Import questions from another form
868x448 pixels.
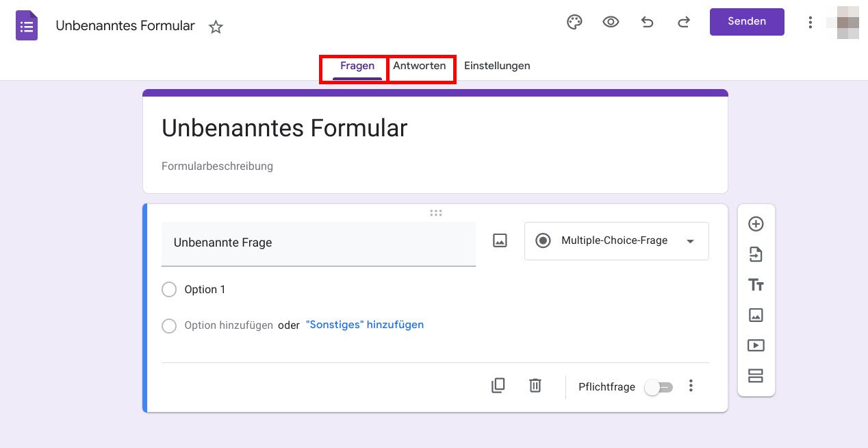[756, 254]
